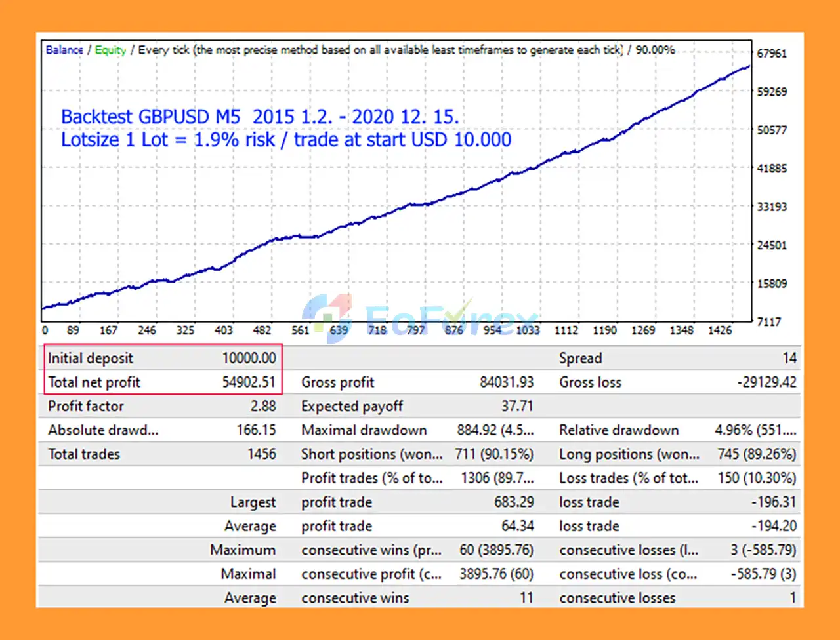
Task: Click the Equity legend label
Action: click(x=110, y=50)
